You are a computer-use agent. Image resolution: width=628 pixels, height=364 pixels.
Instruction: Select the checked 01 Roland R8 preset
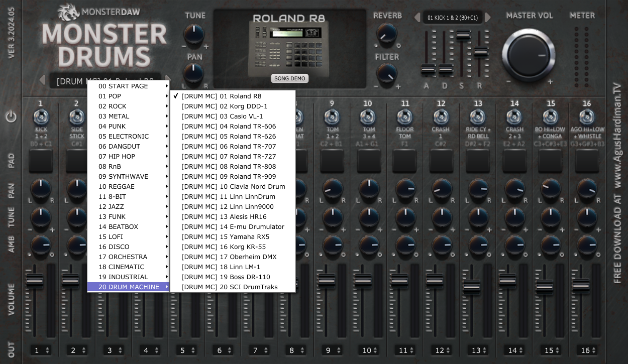click(233, 96)
